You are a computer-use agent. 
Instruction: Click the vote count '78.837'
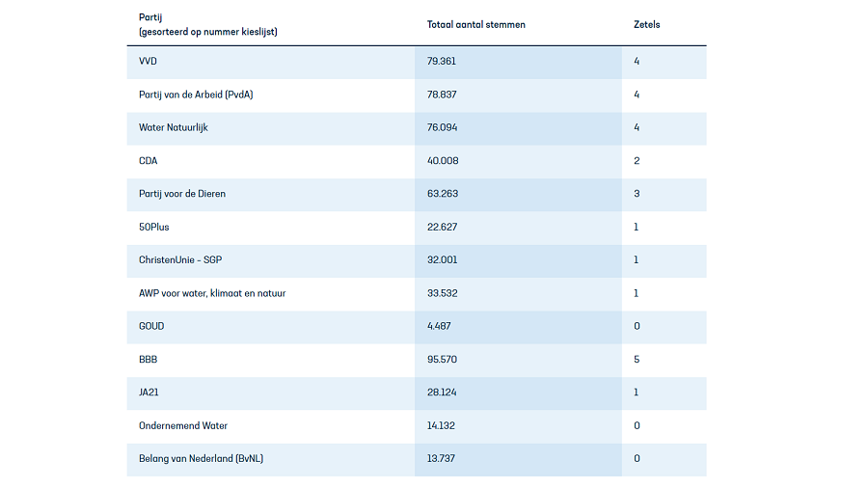pyautogui.click(x=442, y=95)
